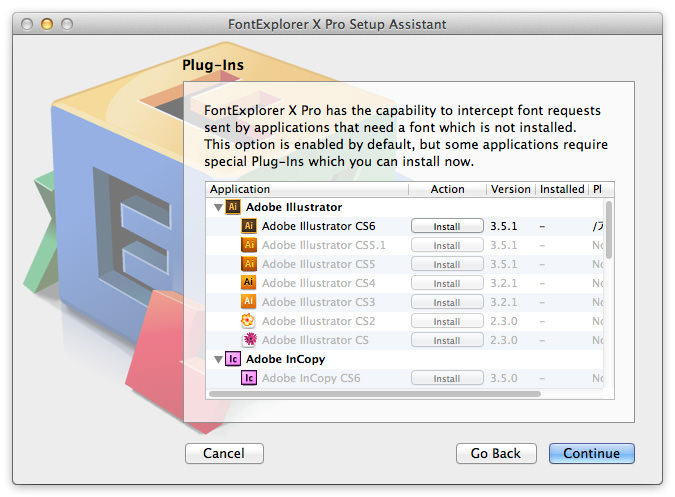Viewport: 675px width, 497px height.
Task: Click the Adobe InCopy group icon
Action: 233,359
